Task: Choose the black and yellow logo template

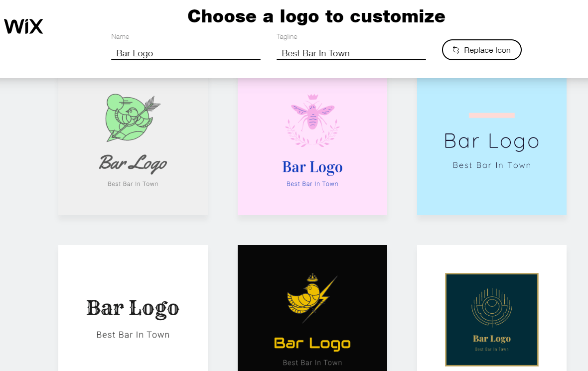Action: pos(312,308)
